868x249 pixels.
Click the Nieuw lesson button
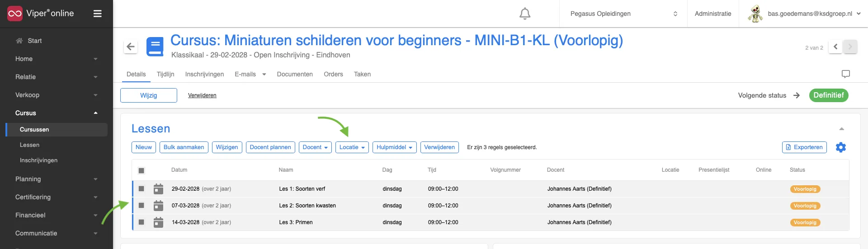pyautogui.click(x=144, y=147)
